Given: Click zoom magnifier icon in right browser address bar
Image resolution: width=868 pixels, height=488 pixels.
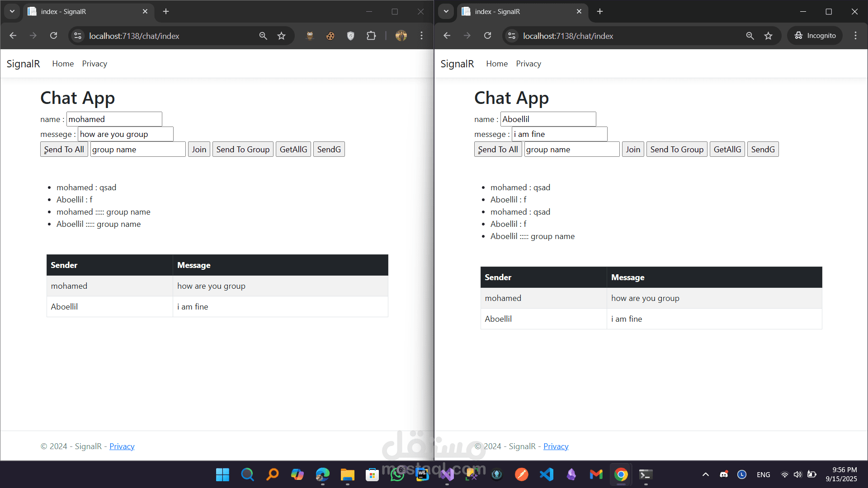Looking at the screenshot, I should point(750,36).
